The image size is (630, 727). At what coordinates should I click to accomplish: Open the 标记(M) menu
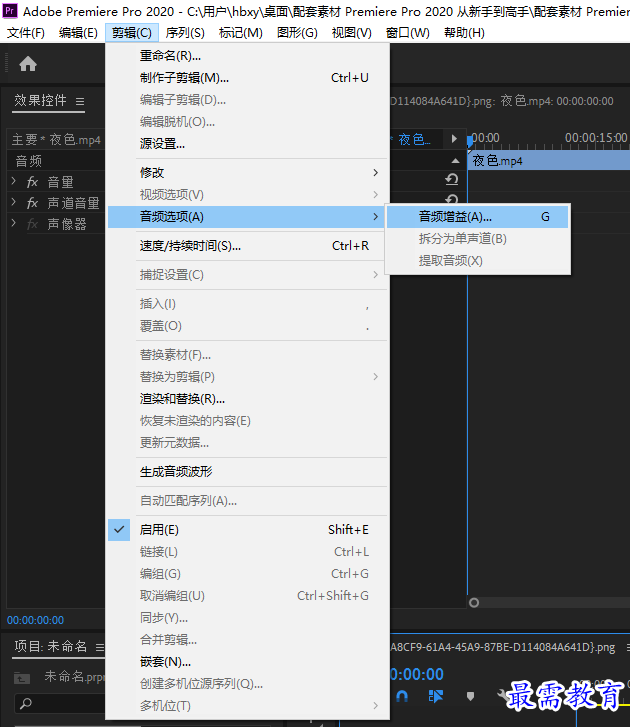click(x=241, y=33)
